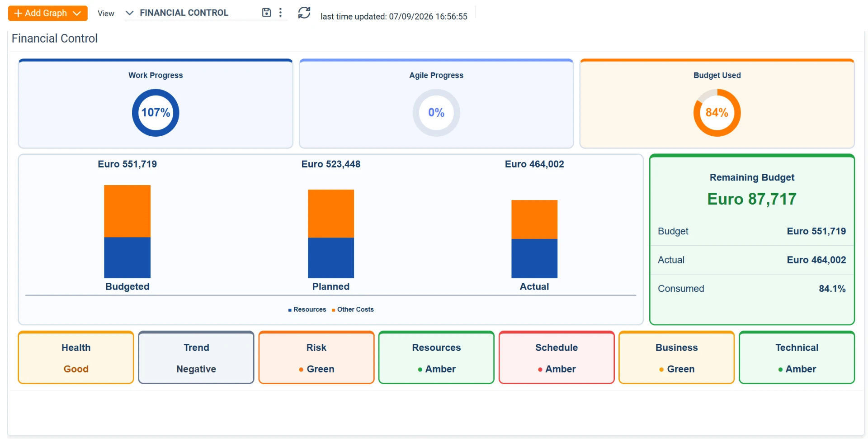Select the Agile Progress 0% donut
Viewport: 868px width, 439px height.
436,113
